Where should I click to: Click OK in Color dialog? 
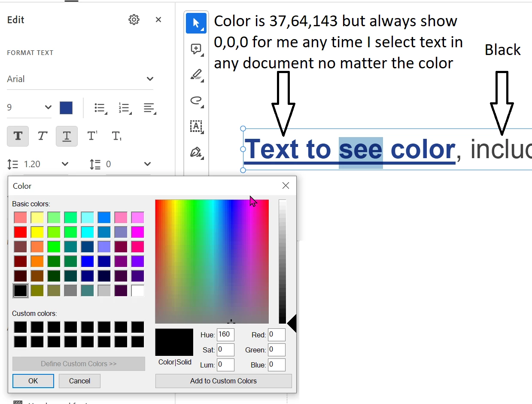pyautogui.click(x=33, y=381)
